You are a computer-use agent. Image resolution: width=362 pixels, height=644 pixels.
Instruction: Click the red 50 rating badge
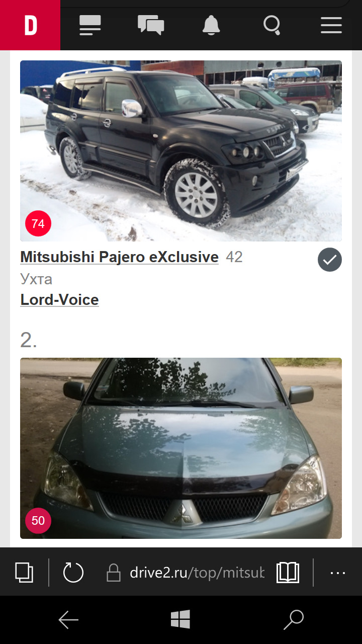pyautogui.click(x=38, y=521)
